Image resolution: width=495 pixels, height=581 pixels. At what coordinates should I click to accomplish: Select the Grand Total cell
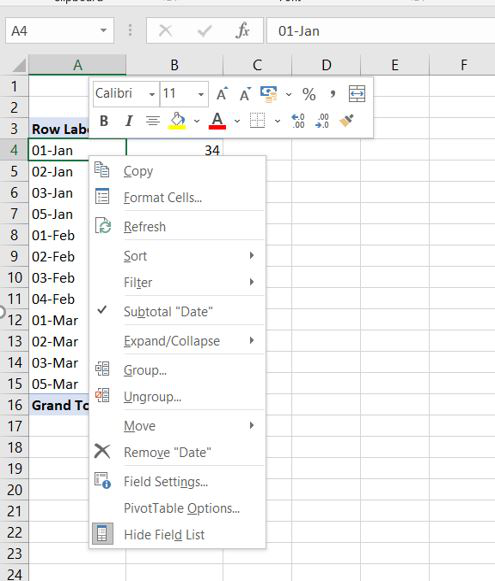click(59, 405)
